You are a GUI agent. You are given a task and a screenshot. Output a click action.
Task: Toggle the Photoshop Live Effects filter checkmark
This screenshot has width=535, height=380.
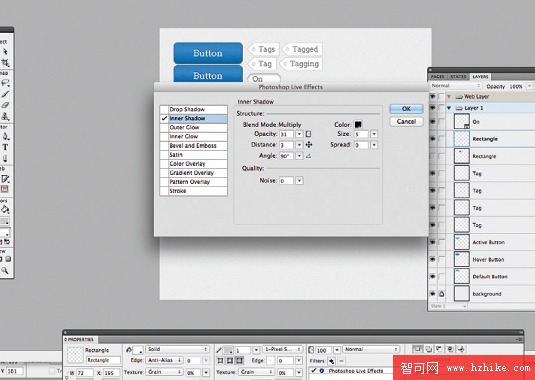(x=314, y=370)
